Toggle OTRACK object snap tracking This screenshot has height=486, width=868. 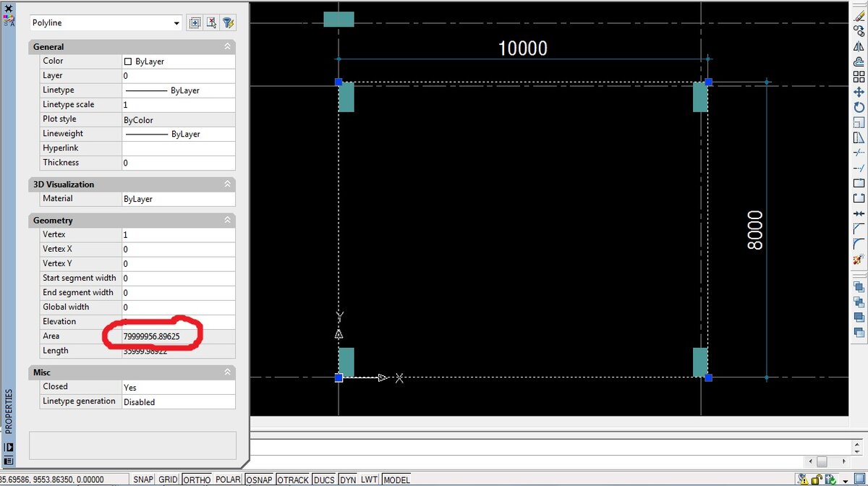(x=293, y=479)
